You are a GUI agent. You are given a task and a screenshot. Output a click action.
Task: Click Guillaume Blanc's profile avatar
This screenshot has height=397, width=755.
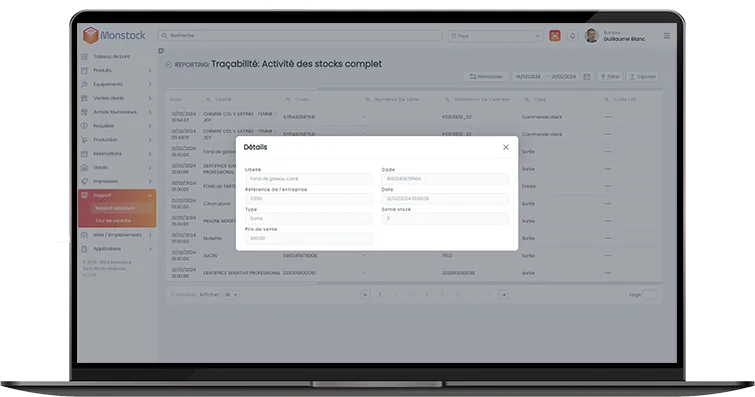[591, 36]
